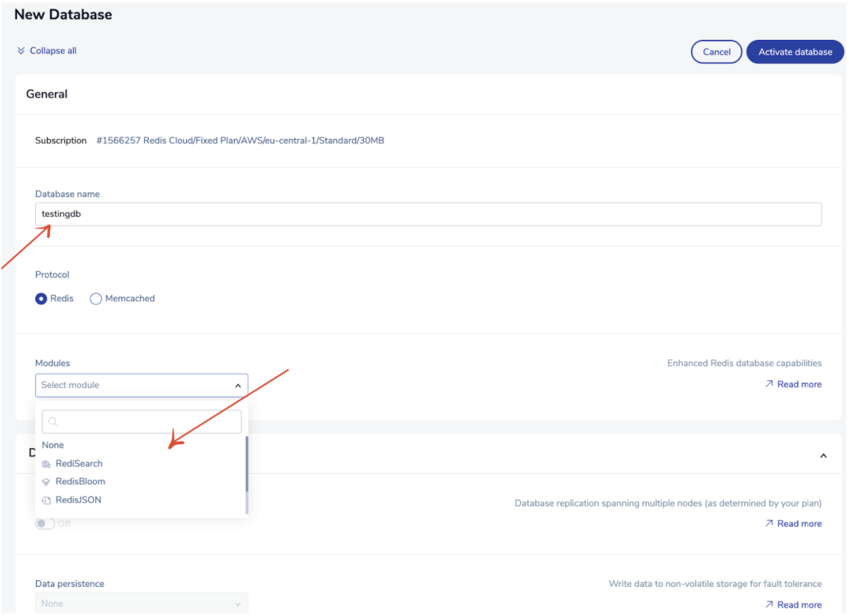This screenshot has height=616, width=849.
Task: Click 'Enhanced Redis database capabilities' text
Action: pos(744,364)
